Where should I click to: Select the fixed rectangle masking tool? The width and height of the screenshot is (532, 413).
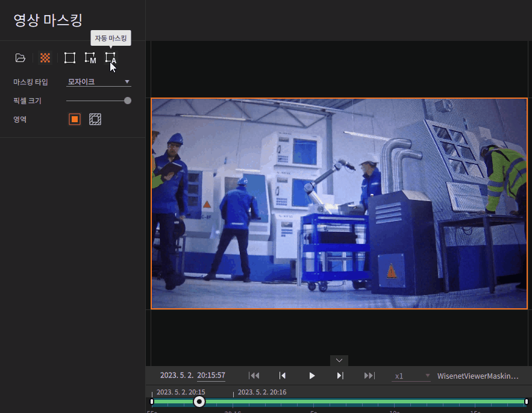coord(70,58)
